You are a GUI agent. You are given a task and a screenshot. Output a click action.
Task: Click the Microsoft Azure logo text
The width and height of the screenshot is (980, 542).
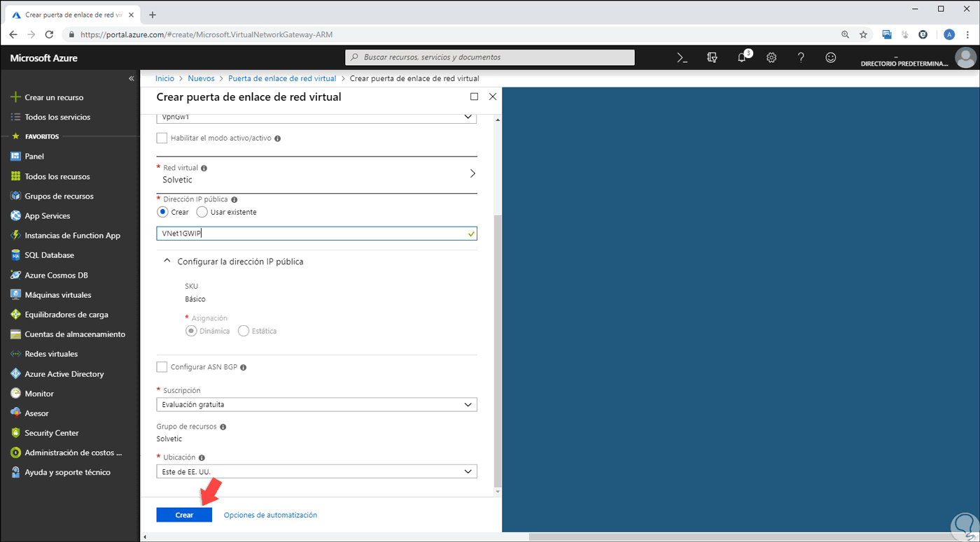point(44,58)
